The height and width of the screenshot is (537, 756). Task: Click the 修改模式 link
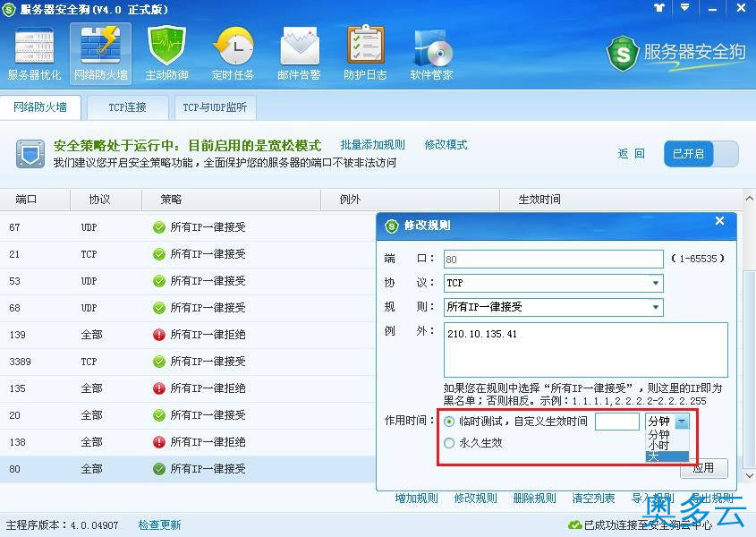(x=446, y=145)
